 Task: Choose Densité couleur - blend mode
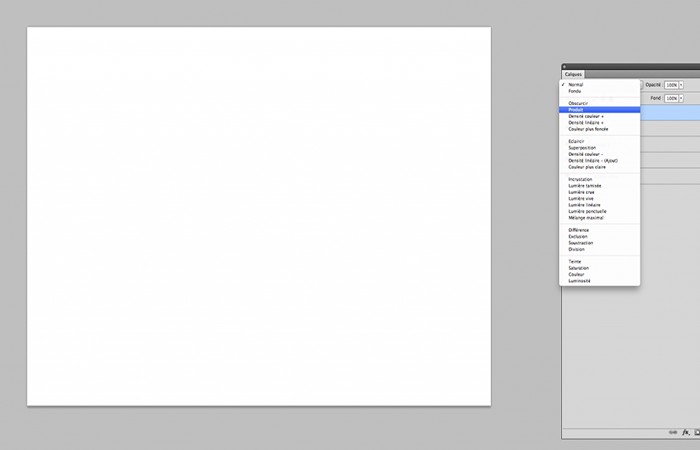pos(600,154)
